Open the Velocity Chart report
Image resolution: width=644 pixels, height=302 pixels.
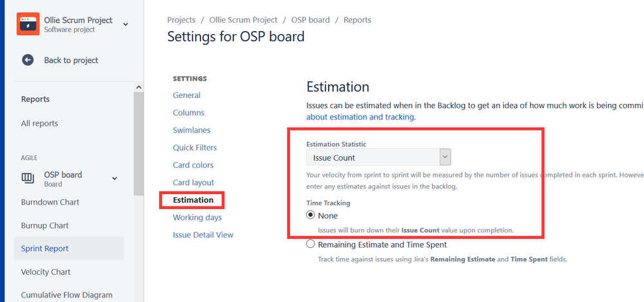[x=46, y=272]
